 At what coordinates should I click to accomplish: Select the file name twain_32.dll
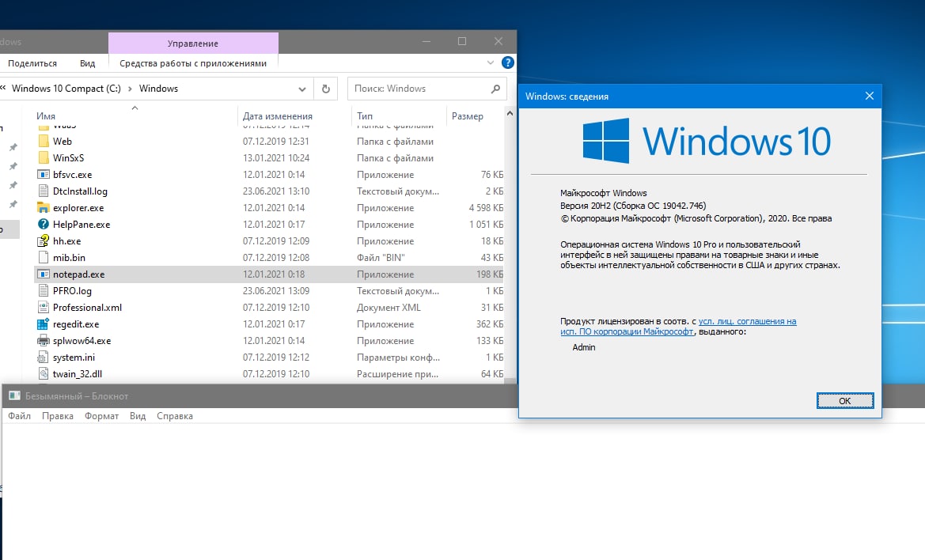[78, 373]
